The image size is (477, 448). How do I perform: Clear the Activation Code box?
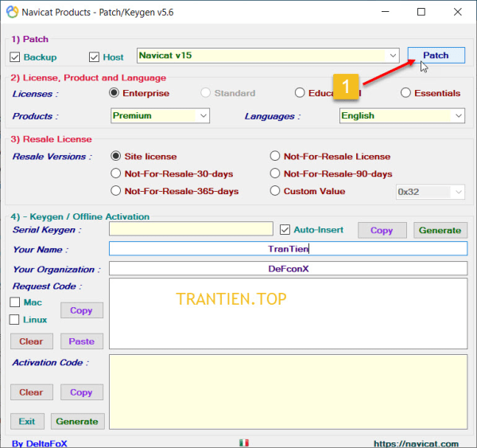[32, 392]
